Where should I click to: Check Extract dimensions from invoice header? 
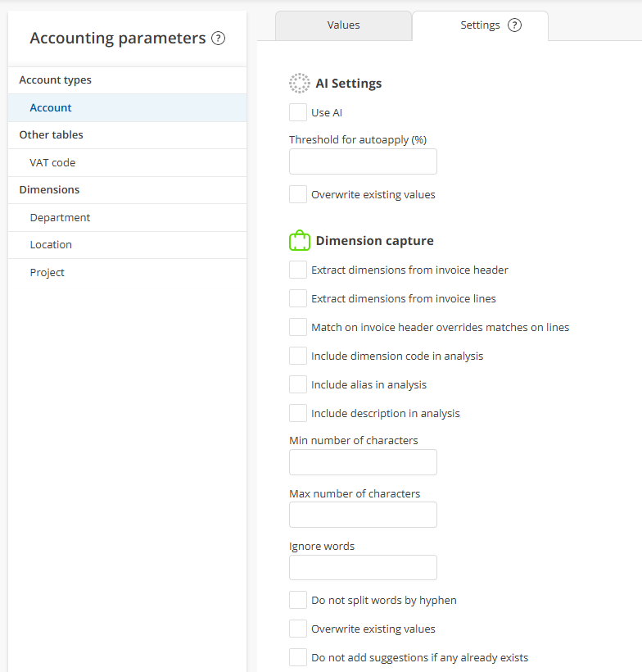pyautogui.click(x=298, y=270)
